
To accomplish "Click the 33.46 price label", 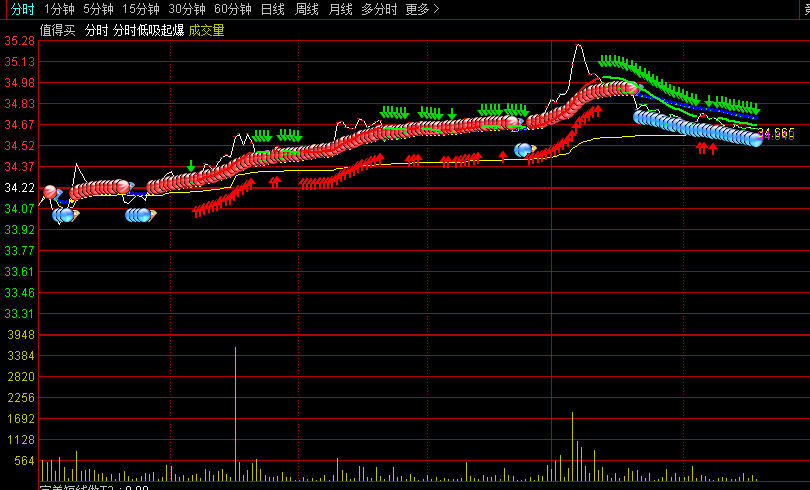I will pyautogui.click(x=19, y=293).
